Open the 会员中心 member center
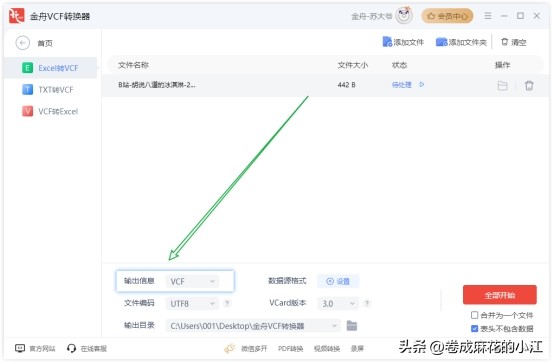This screenshot has width=553, height=364. coord(447,16)
